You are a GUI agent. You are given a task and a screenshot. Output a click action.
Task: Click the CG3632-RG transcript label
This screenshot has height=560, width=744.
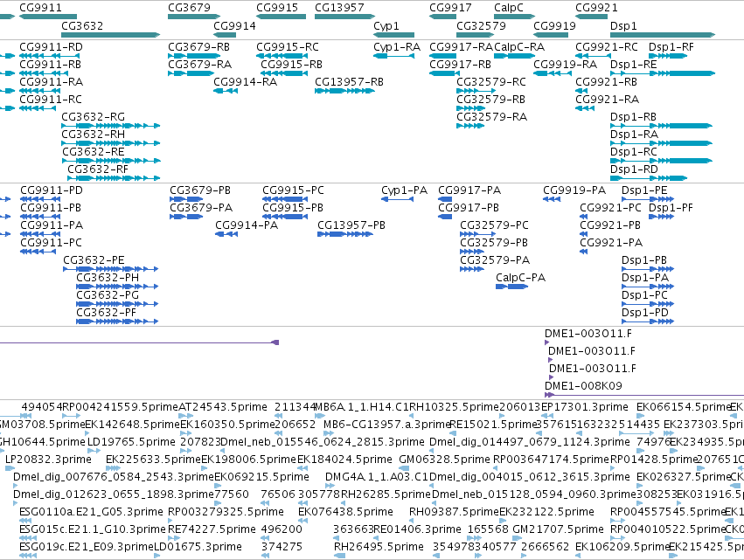(93, 117)
